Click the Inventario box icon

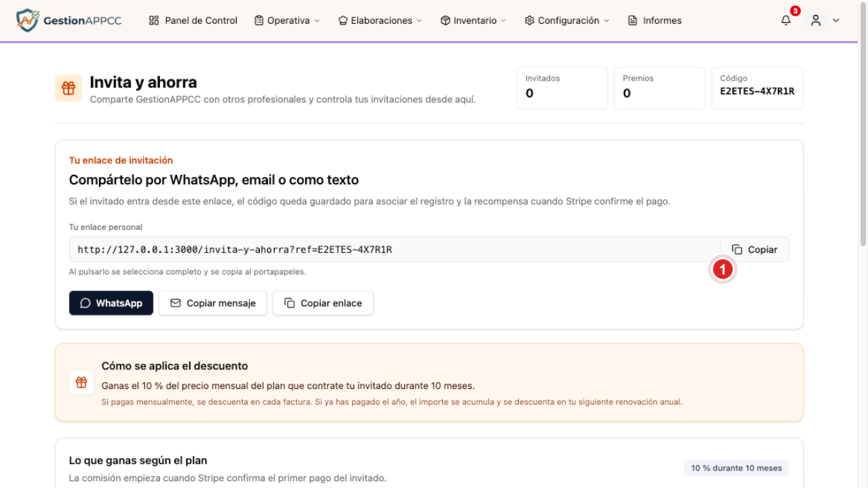coord(446,20)
